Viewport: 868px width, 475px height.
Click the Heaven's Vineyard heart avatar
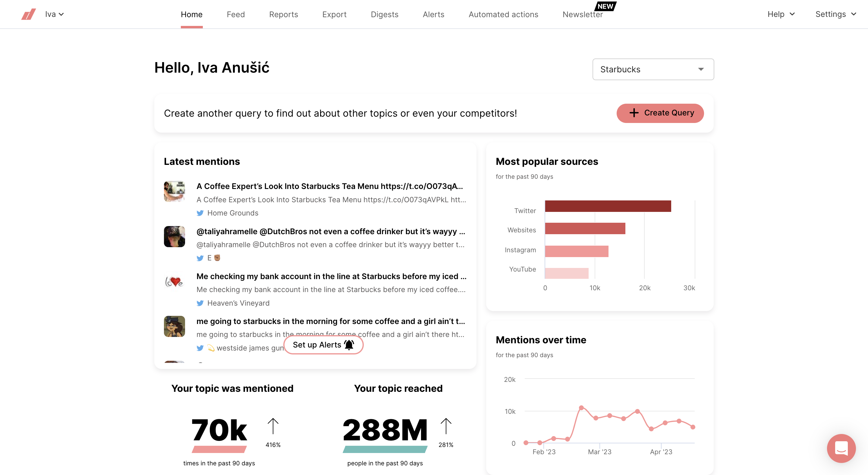174,282
